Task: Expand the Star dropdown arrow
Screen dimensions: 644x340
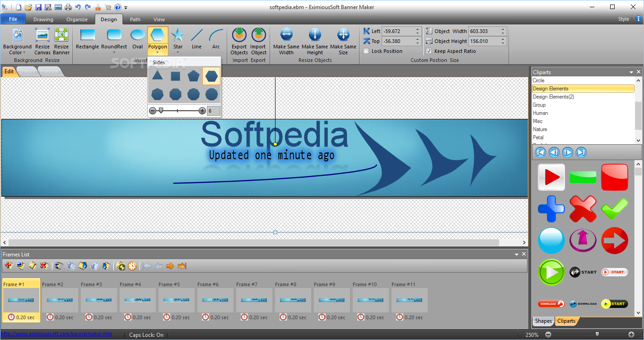Action: coord(178,52)
